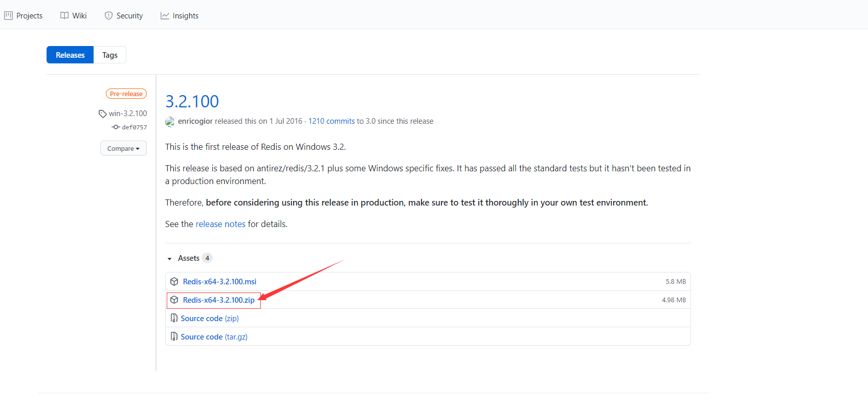The image size is (868, 406).
Task: Click the 5.8 MB size text
Action: click(x=676, y=282)
